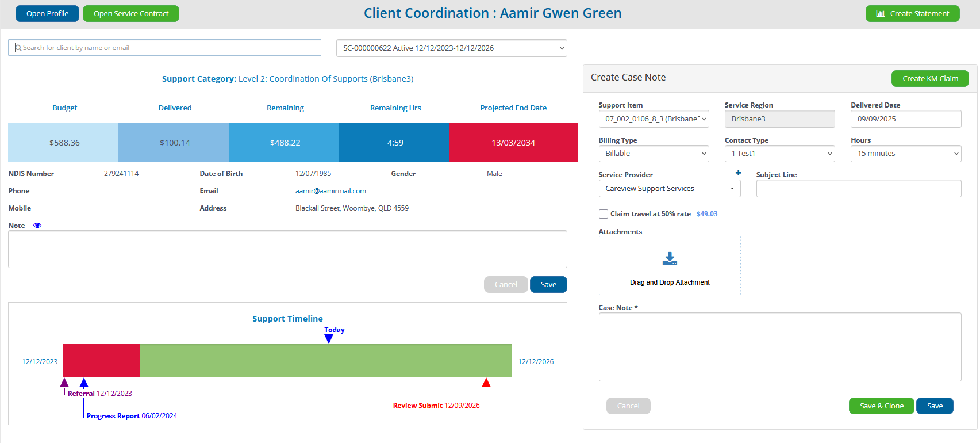Click the aamir@aamirmail.com email link
The image size is (980, 443).
pyautogui.click(x=330, y=191)
